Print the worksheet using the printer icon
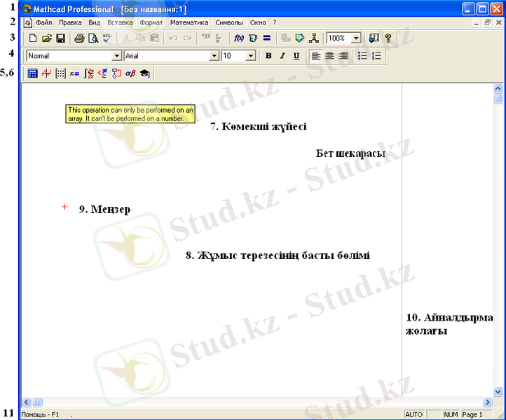 79,38
